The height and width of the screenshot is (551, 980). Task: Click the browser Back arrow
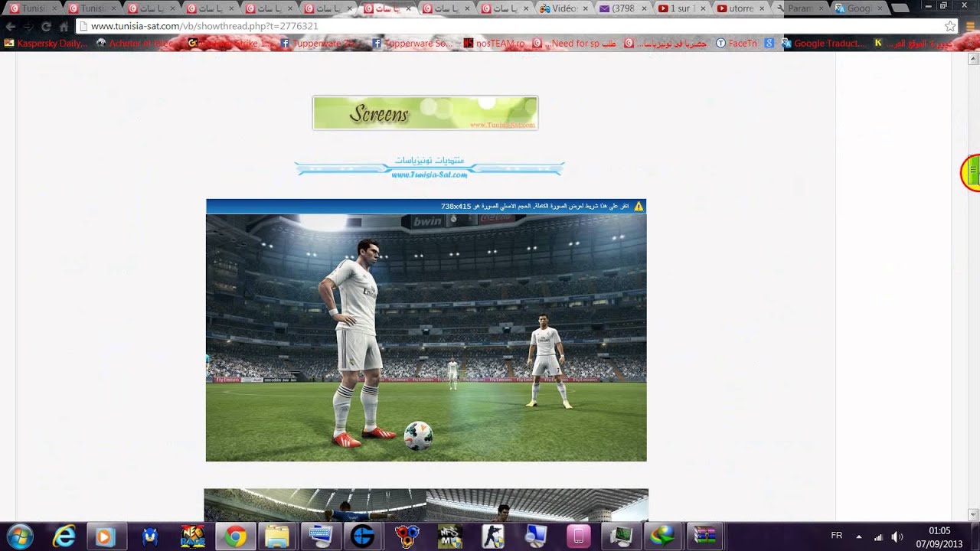click(11, 26)
